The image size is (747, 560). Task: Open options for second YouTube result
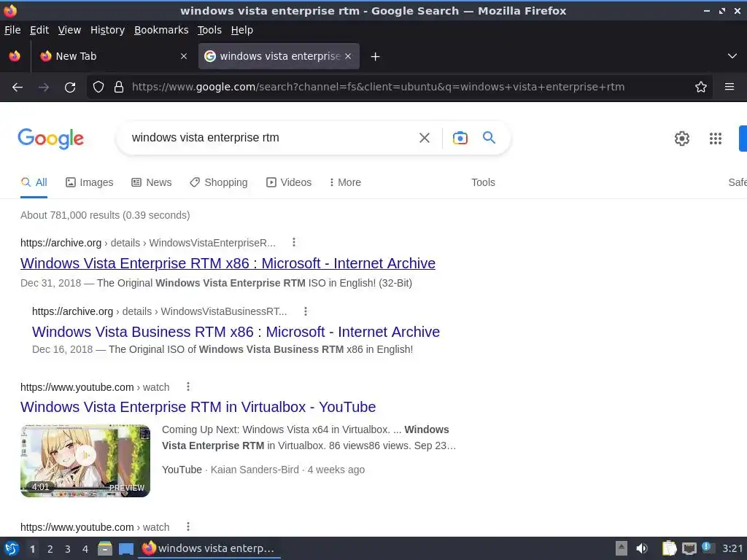point(188,526)
